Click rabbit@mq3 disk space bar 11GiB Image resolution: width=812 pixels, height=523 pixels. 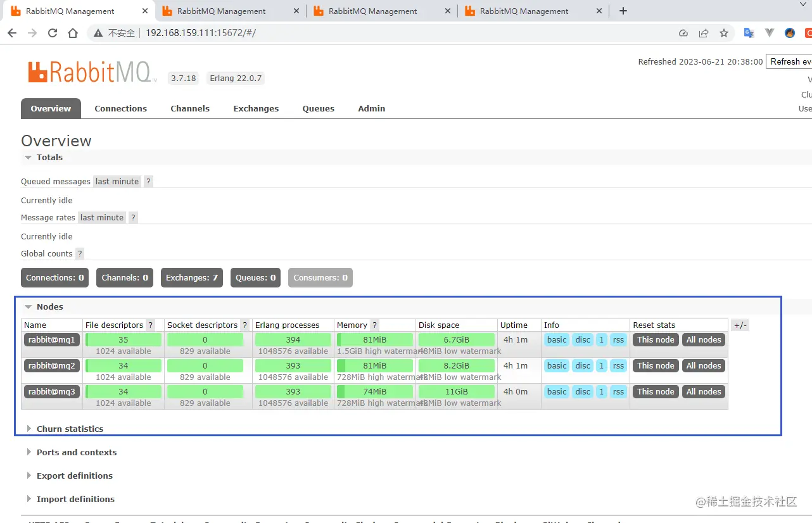(x=457, y=392)
